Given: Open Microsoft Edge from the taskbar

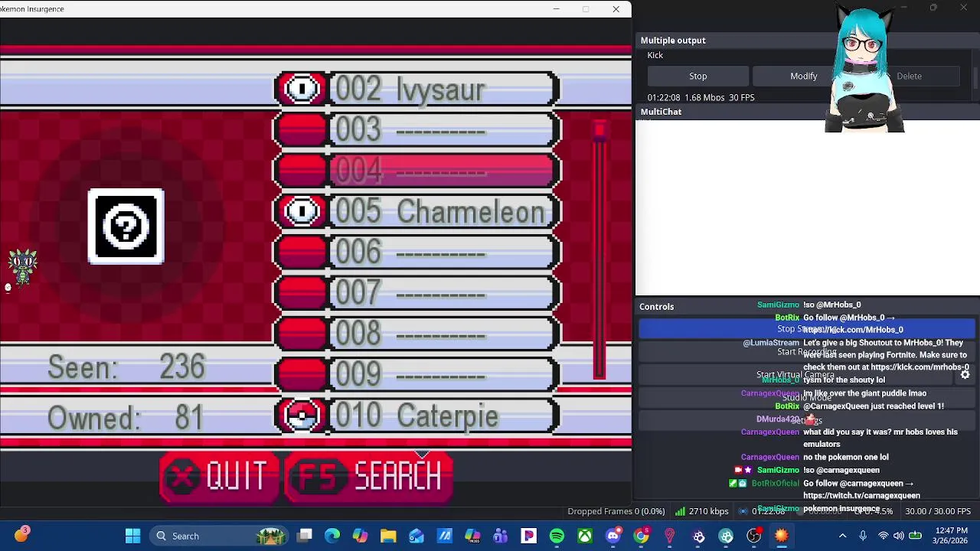Looking at the screenshot, I should [x=332, y=536].
